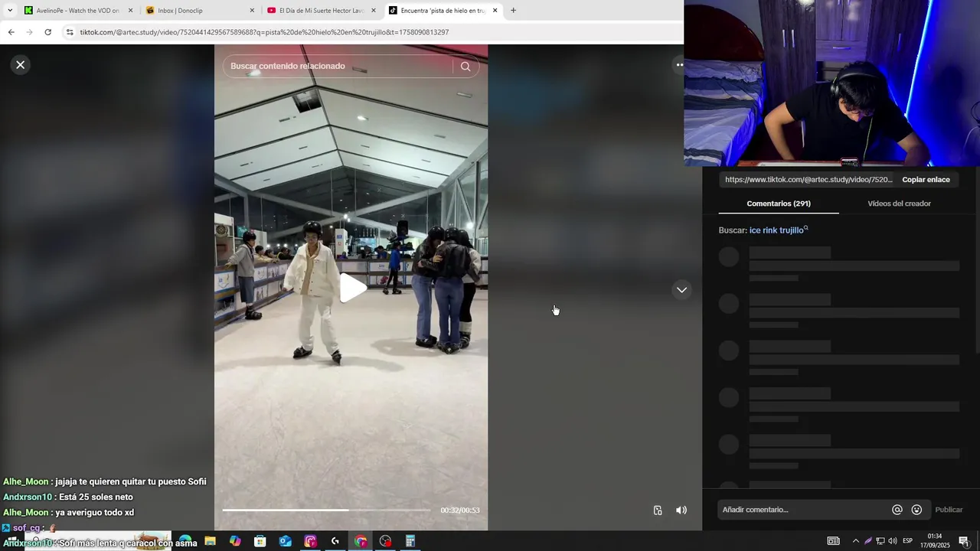Go to next video with down chevron
The image size is (980, 551).
[681, 290]
